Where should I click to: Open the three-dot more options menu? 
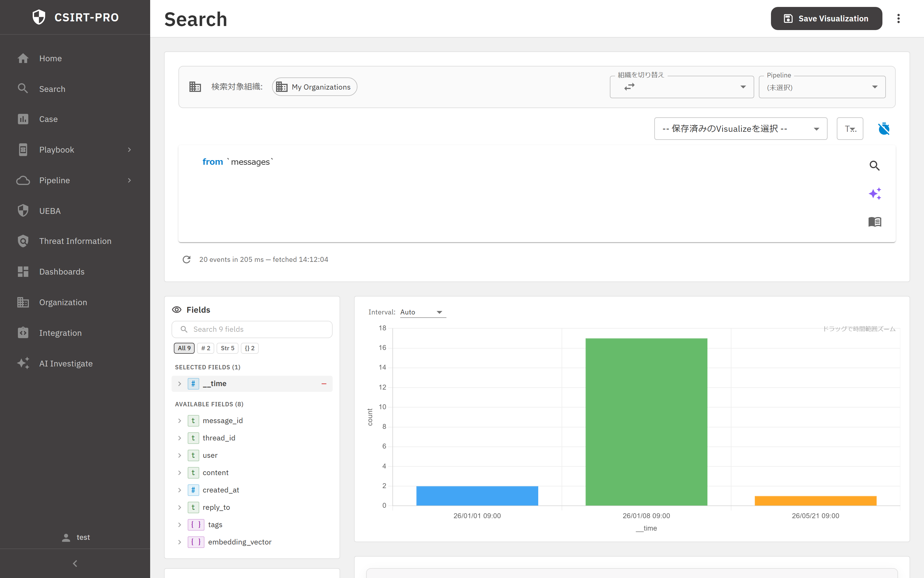898,18
